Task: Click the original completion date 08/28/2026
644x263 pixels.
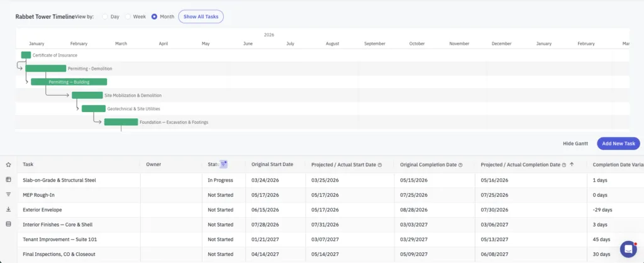Action: coord(414,210)
